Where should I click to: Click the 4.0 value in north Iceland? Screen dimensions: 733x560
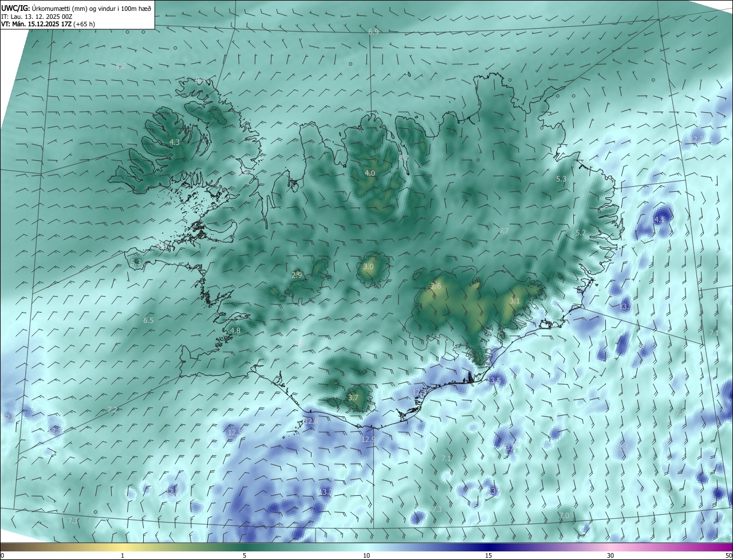(370, 173)
